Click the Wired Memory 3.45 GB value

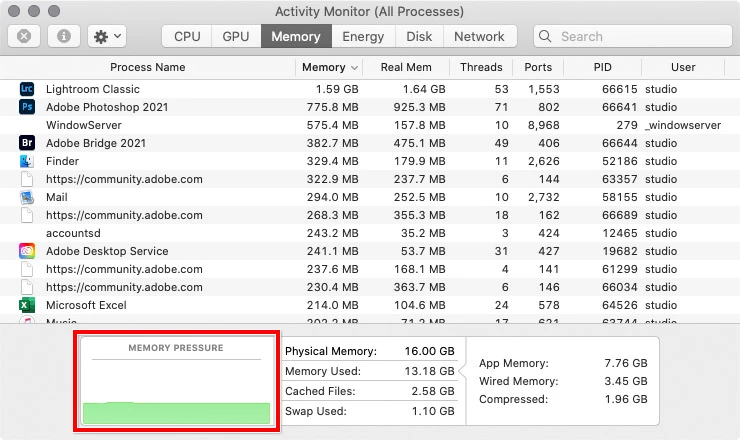point(626,381)
